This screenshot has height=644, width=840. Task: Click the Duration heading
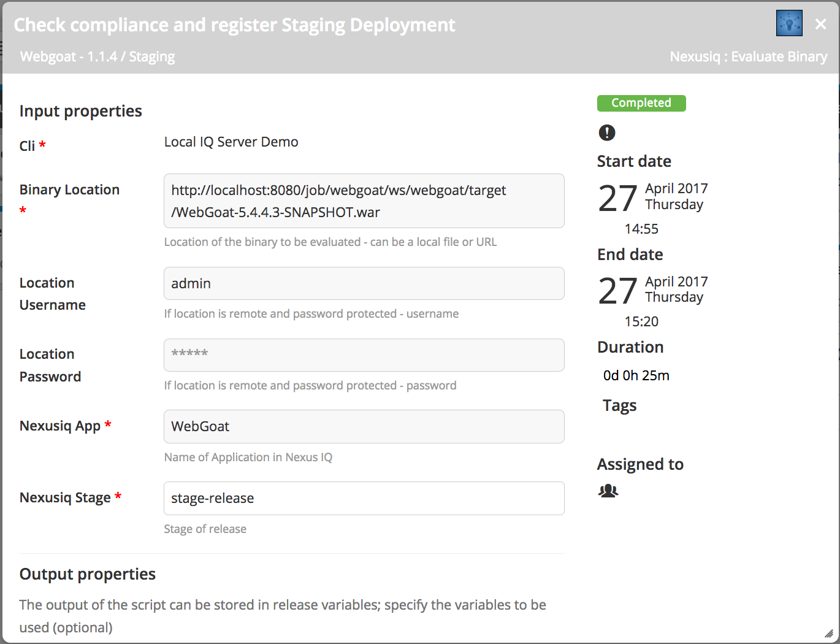630,347
